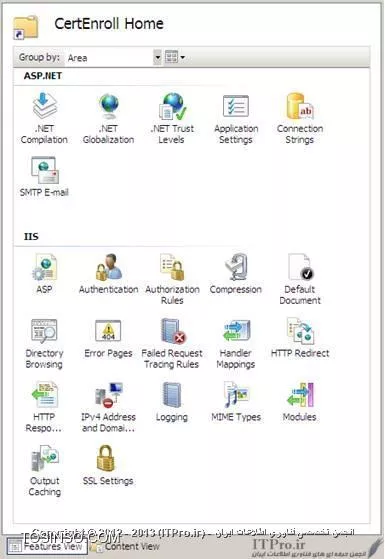Open the Logging feature
This screenshot has width=385, height=559.
172,402
